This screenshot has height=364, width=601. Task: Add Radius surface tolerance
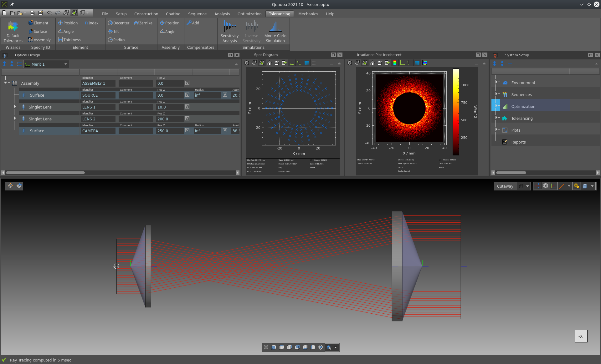(x=116, y=40)
